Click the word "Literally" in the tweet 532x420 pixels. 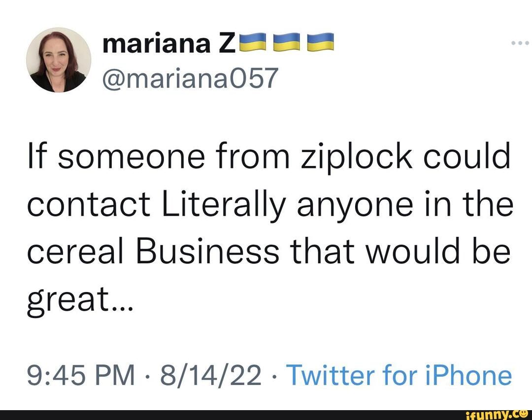[x=222, y=204]
